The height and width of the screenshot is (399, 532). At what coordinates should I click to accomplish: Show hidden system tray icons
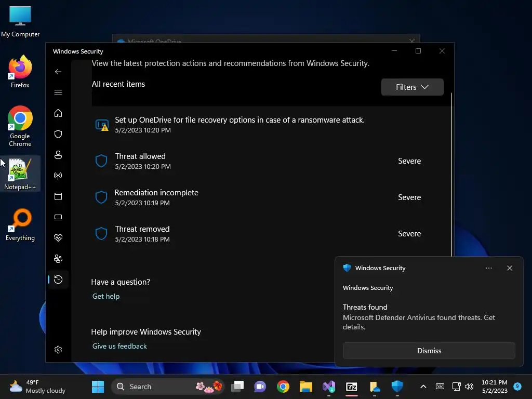click(x=423, y=387)
